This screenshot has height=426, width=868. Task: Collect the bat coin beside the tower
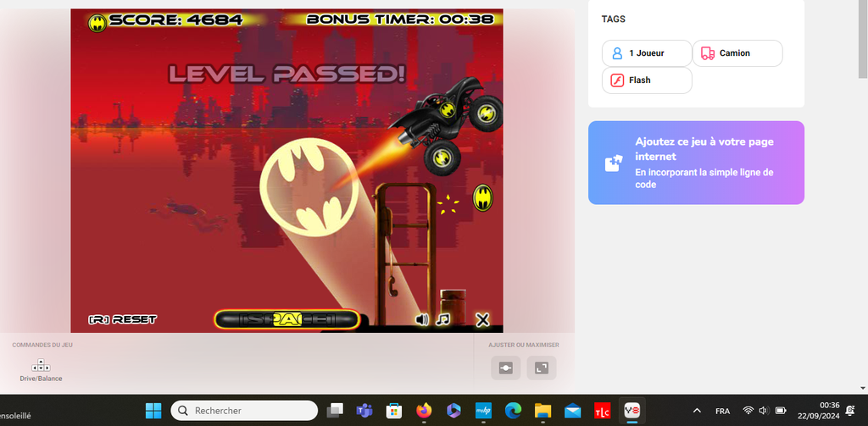click(x=482, y=197)
